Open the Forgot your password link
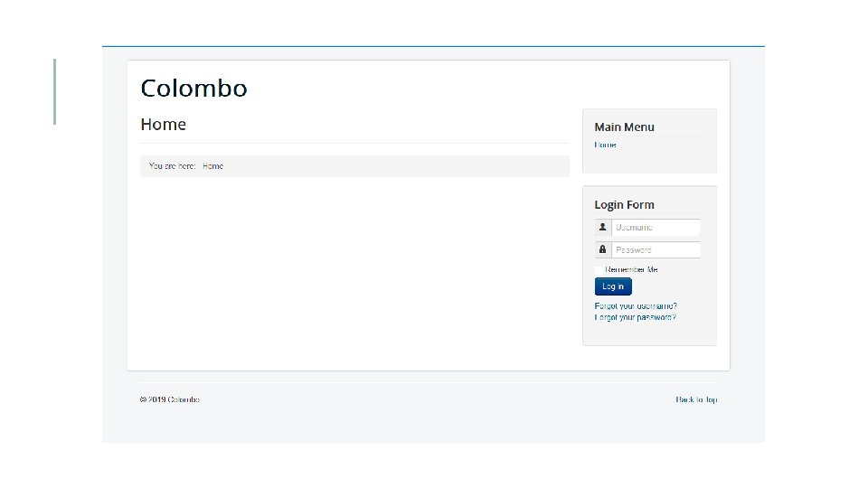 (x=635, y=317)
